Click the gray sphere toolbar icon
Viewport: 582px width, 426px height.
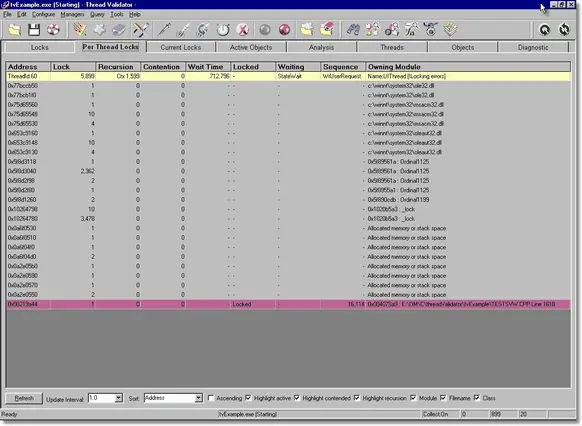click(x=265, y=30)
